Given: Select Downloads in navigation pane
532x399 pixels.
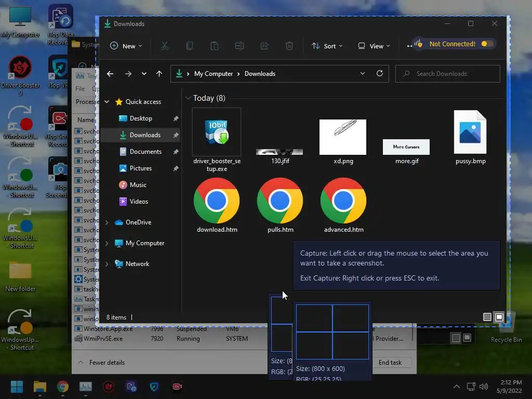Looking at the screenshot, I should pyautogui.click(x=140, y=135).
